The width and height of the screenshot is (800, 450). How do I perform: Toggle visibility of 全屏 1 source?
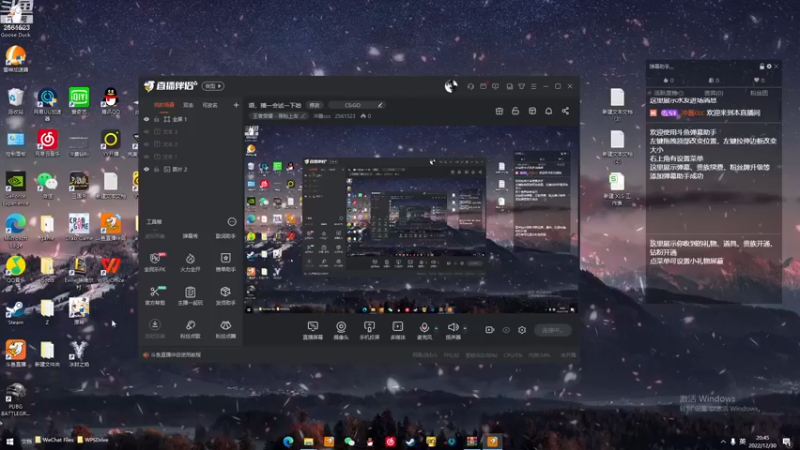point(146,119)
